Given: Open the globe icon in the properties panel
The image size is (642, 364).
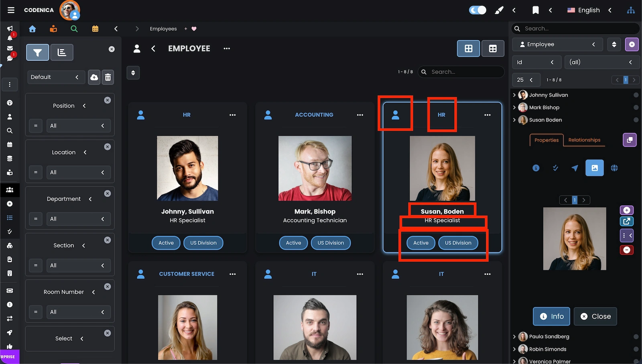Looking at the screenshot, I should [615, 168].
